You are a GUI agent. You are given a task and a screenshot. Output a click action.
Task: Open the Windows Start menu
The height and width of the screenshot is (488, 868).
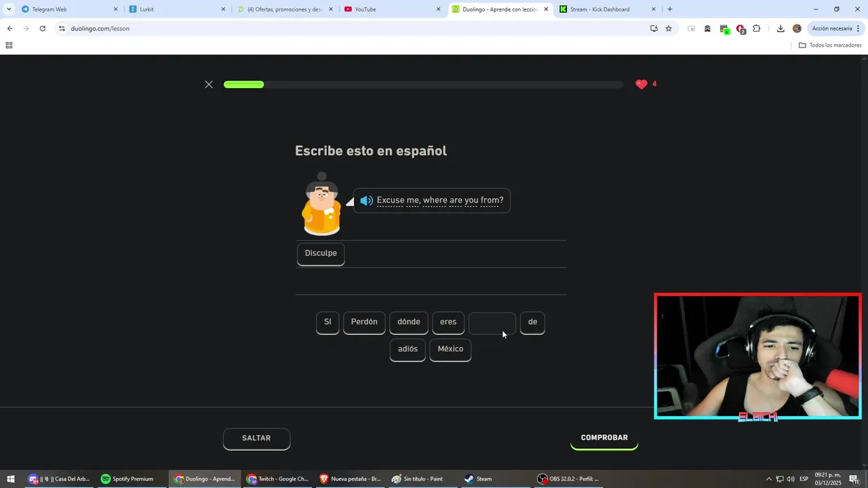[10, 479]
